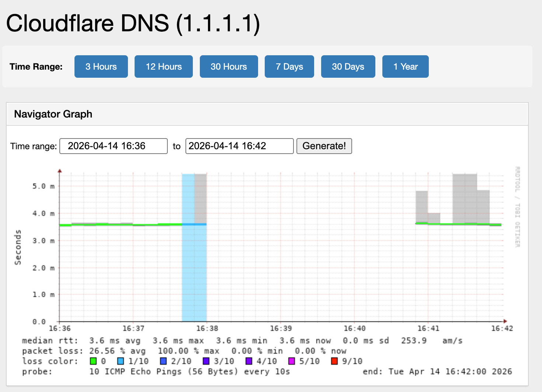Click the light blue 1/10 loss swatch
The height and width of the screenshot is (392, 542).
tap(121, 361)
